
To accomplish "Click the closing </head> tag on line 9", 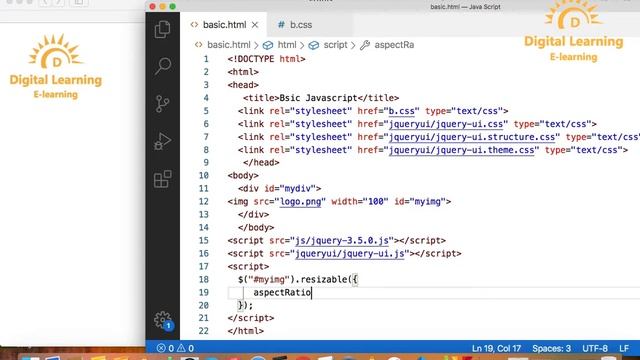I will (261, 162).
